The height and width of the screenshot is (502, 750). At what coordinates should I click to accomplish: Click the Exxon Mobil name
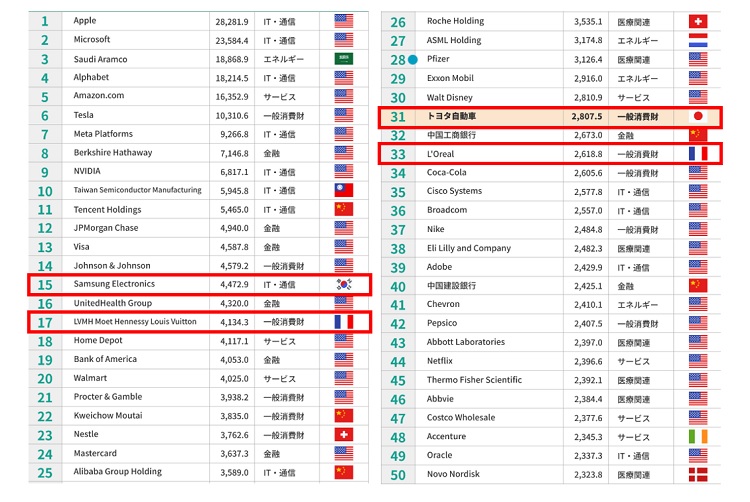450,78
